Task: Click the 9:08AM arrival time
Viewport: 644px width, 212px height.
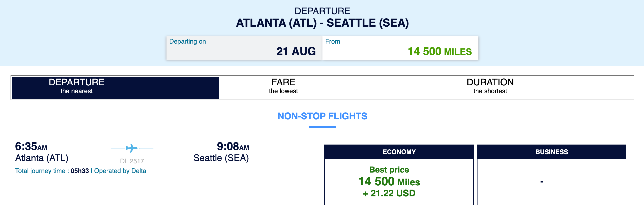Action: [x=233, y=147]
